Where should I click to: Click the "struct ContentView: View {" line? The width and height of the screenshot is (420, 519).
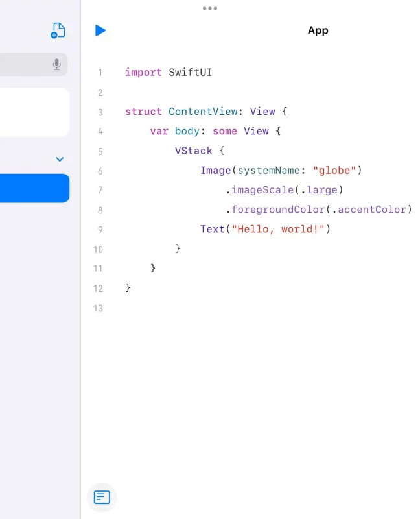[206, 112]
